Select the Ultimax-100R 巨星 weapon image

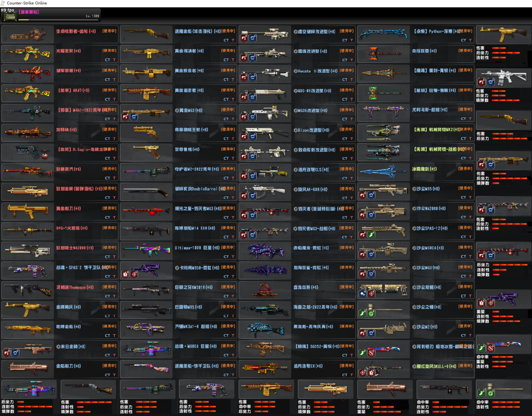click(146, 251)
